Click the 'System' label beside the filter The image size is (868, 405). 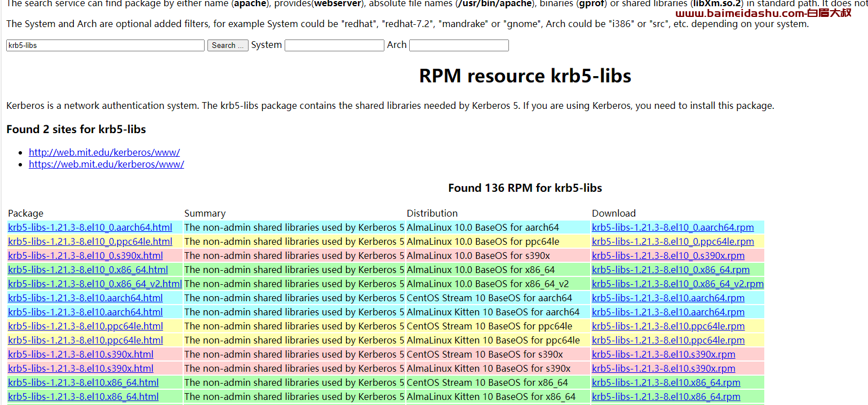(267, 45)
